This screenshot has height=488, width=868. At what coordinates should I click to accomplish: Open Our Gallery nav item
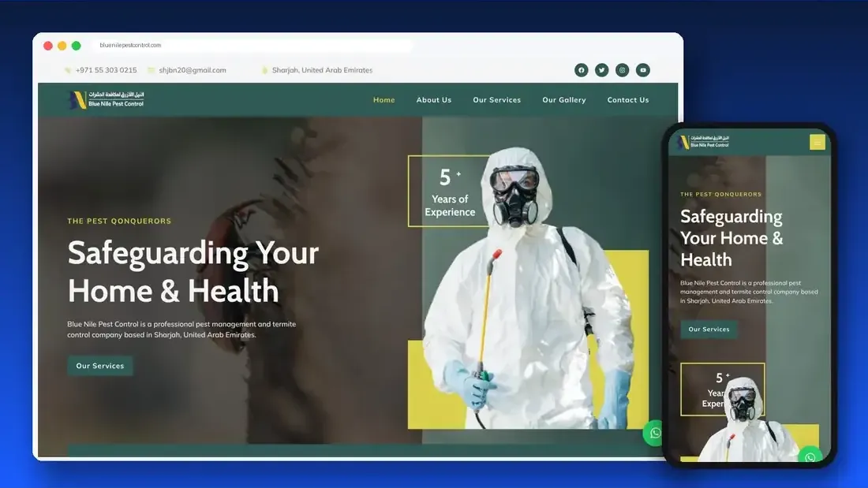(x=564, y=100)
